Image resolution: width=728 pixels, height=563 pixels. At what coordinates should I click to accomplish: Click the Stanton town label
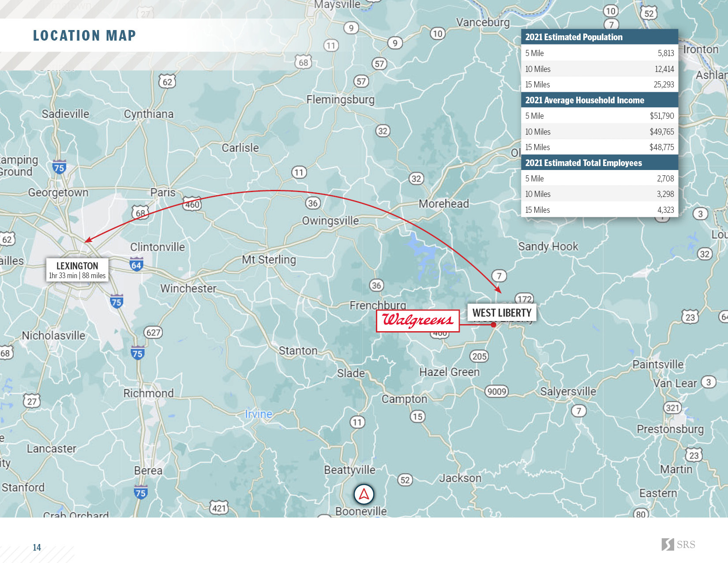coord(298,351)
